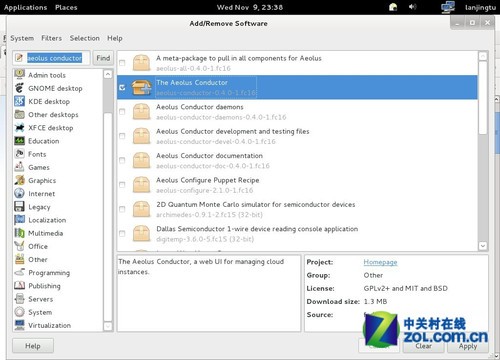This screenshot has height=360, width=500.
Task: Click the Other desktops folder icon
Action: point(20,114)
